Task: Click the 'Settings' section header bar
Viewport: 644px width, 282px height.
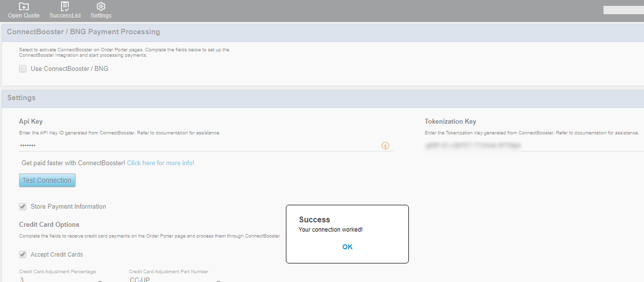Action: [323, 99]
